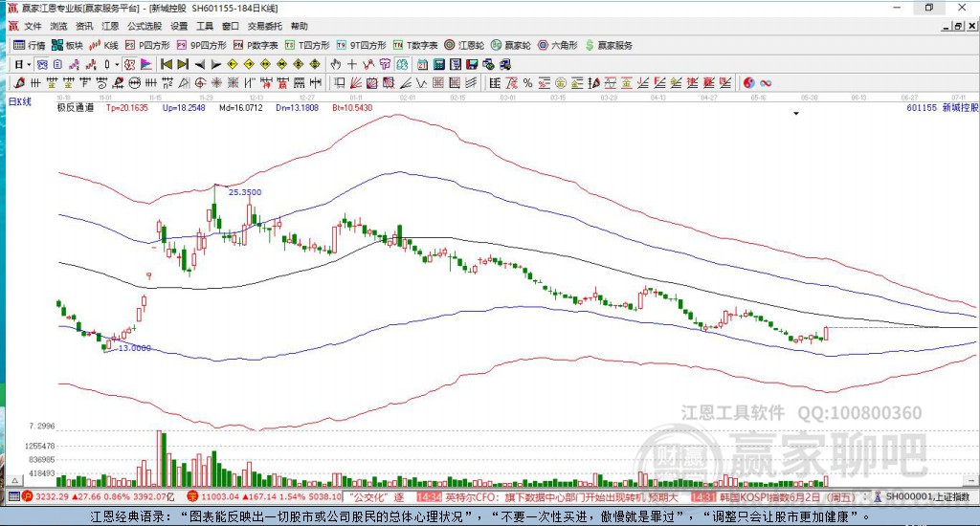Screen dimensions: 980x526
Task: Click the 11003.04 Shenzhen index reading
Action: click(x=221, y=497)
